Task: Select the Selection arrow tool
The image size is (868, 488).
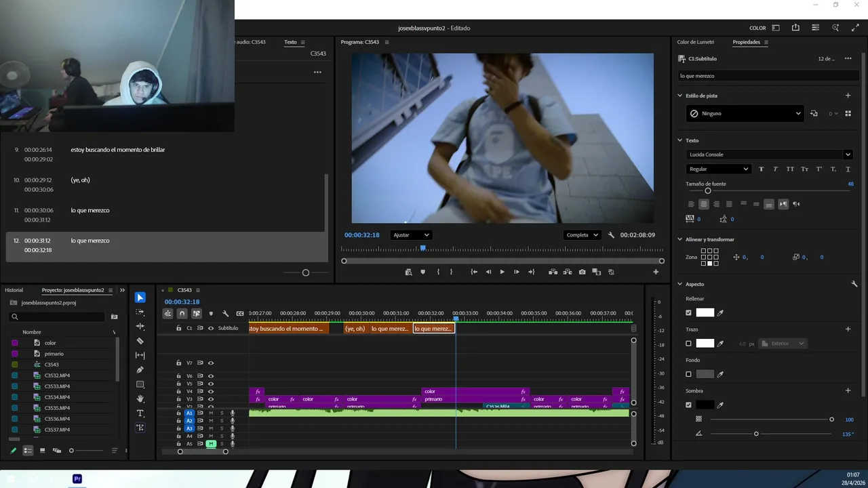Action: (140, 298)
